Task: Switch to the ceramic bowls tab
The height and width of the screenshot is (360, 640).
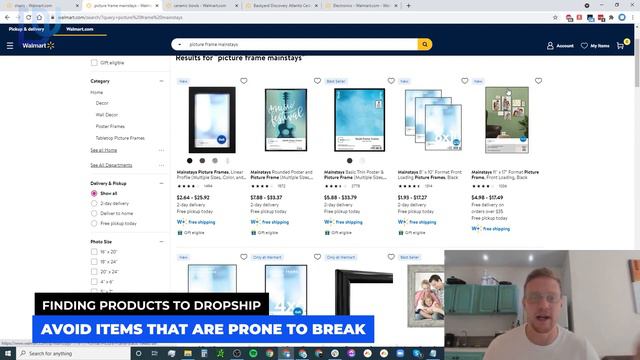Action: 202,6
